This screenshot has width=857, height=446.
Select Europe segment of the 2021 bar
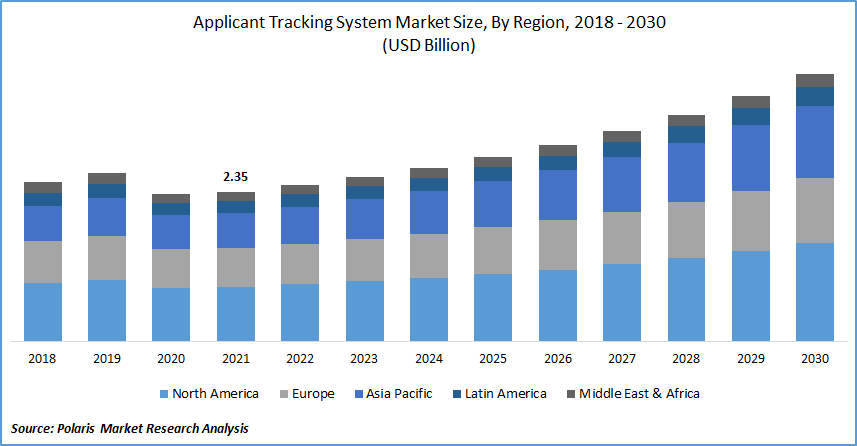[236, 267]
